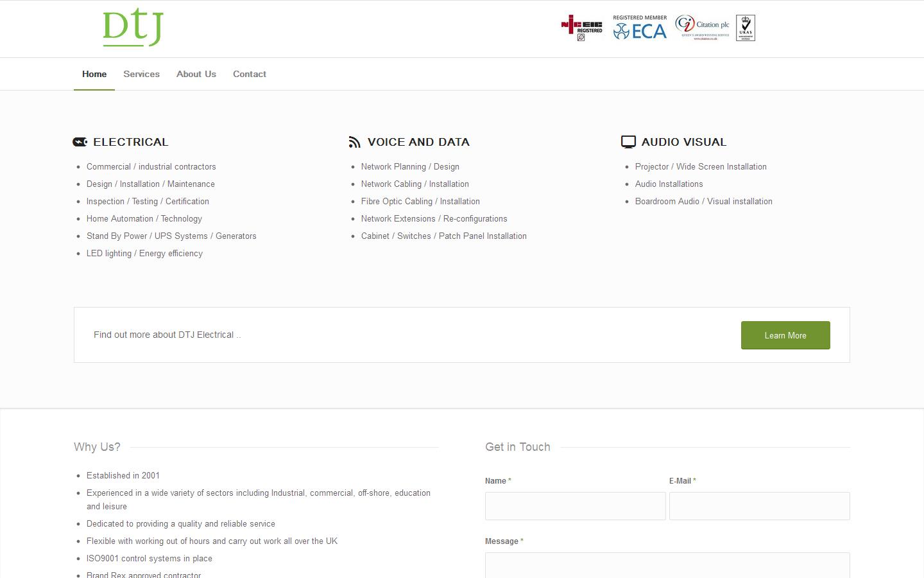
Task: Click inside the Message text box
Action: 667,565
